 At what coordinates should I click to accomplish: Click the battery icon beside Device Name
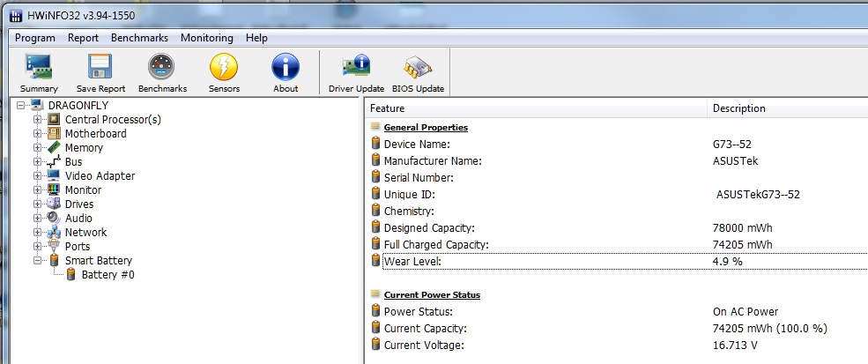[x=376, y=144]
